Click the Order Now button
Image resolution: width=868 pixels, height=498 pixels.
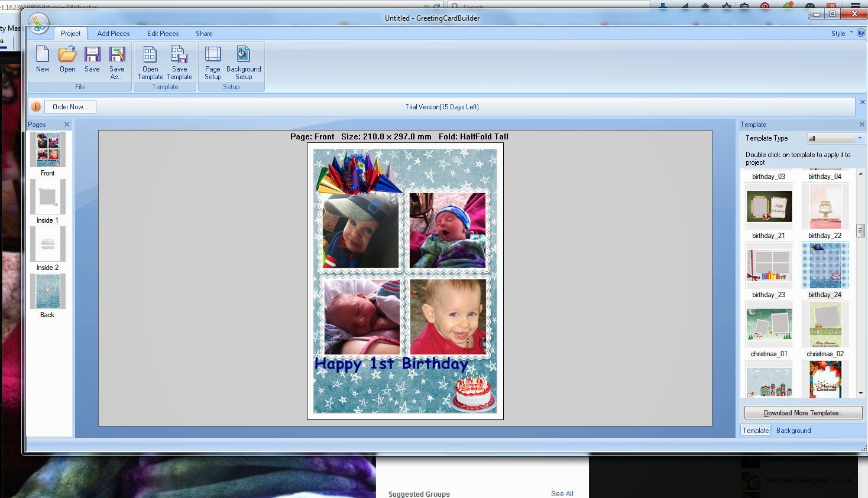click(x=70, y=107)
